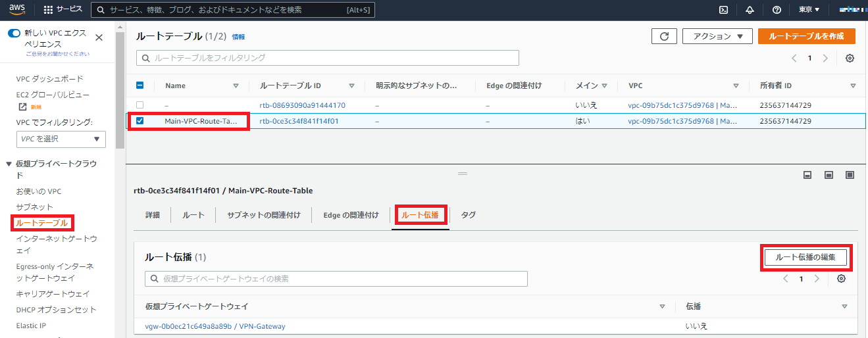Check the rtb-08693090a91444170 row checkbox
868x338 pixels.
click(x=140, y=105)
